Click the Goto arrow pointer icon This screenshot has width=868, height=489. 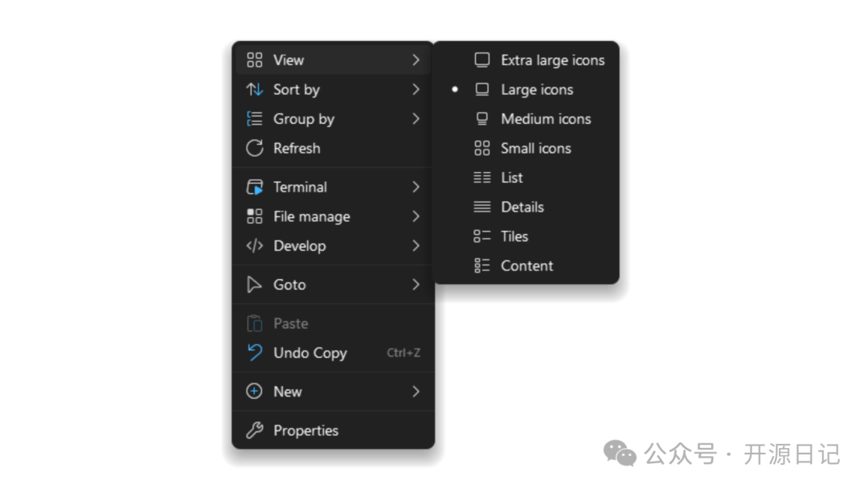click(x=255, y=285)
